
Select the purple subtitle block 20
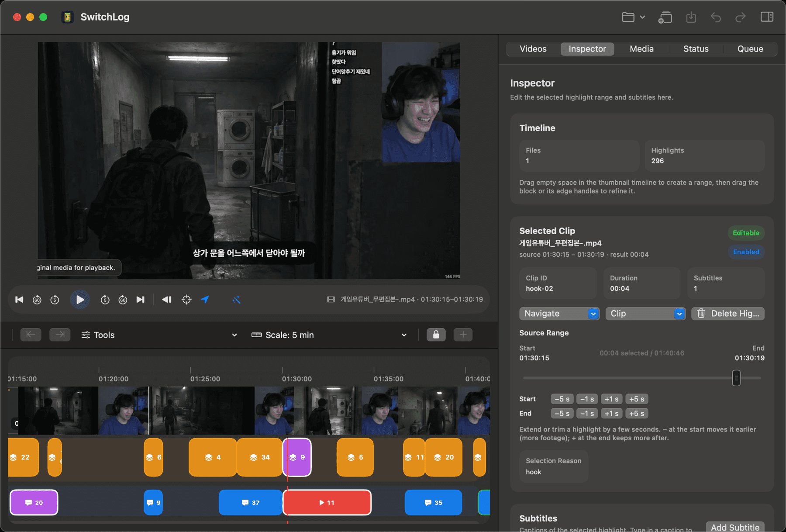(34, 503)
